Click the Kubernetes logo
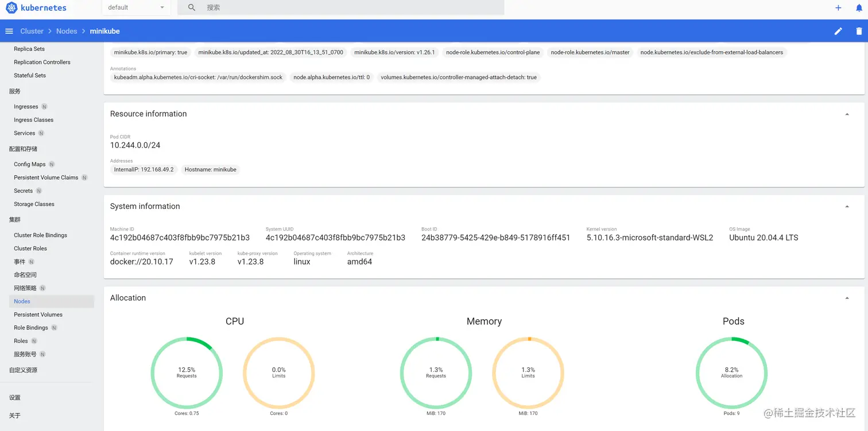Screen dimensions: 868x431 36,8
